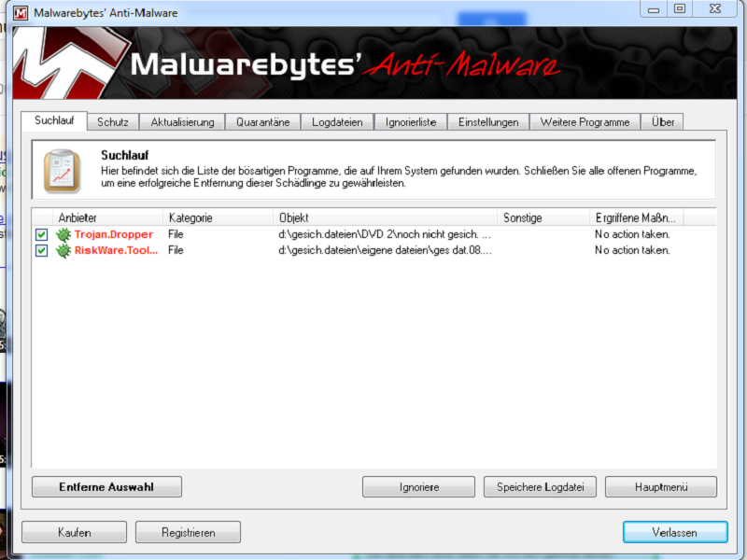The height and width of the screenshot is (560, 747).
Task: Close the Malwarebytes window
Action: [714, 9]
